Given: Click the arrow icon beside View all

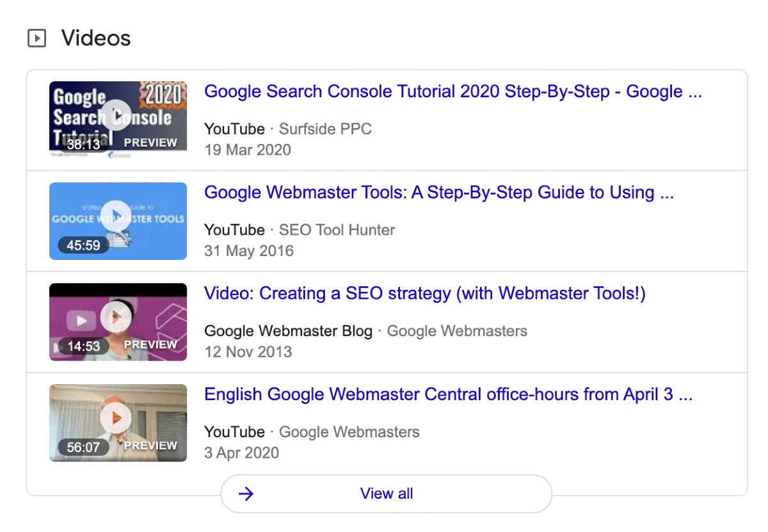Looking at the screenshot, I should (246, 494).
